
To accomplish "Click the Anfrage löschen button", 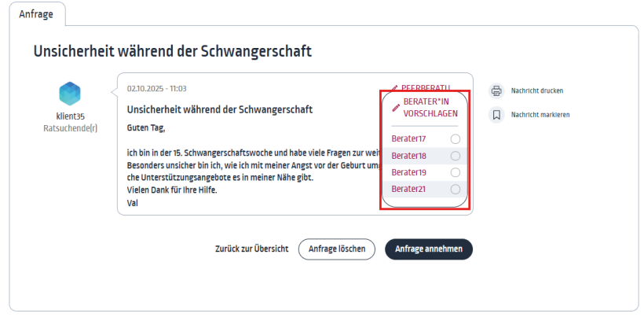I will click(x=337, y=249).
